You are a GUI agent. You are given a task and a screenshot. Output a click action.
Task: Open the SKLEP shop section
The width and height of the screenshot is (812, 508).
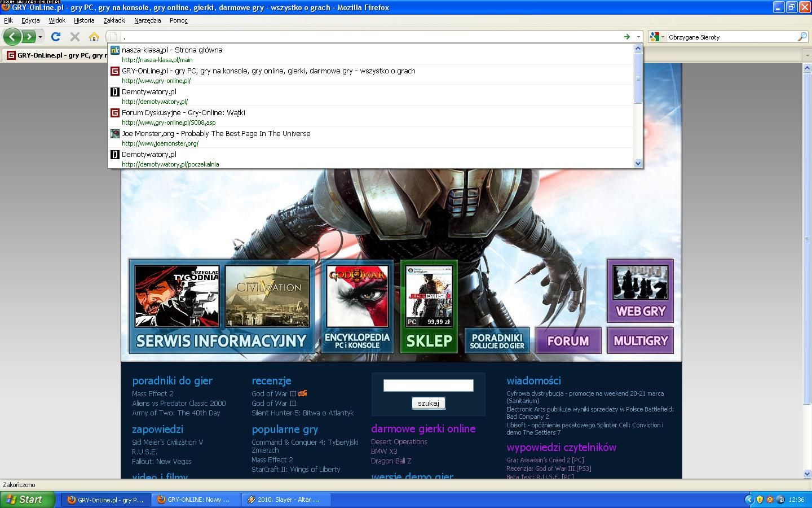[429, 341]
